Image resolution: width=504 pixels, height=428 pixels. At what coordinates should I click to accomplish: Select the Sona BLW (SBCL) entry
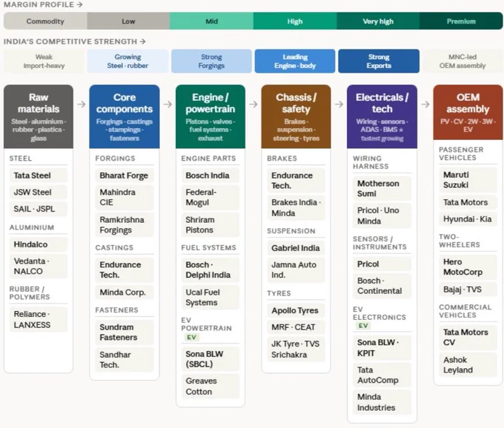point(210,359)
